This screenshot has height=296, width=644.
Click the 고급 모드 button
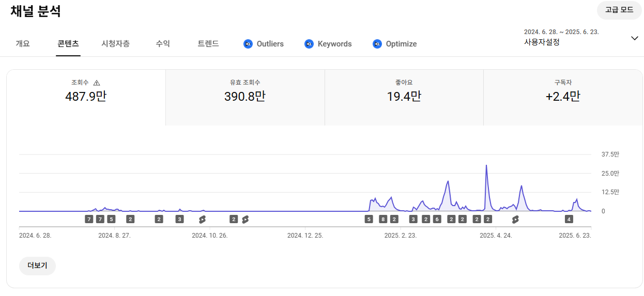click(619, 10)
